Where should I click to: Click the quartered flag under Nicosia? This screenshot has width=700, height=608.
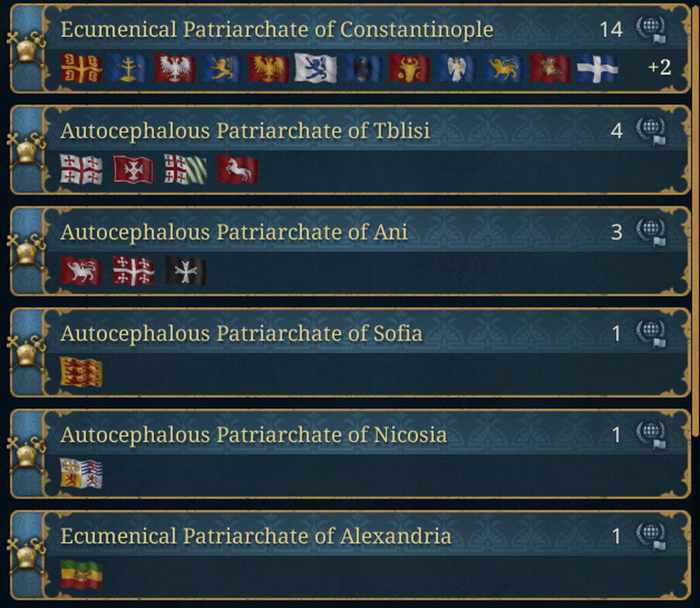(x=81, y=473)
